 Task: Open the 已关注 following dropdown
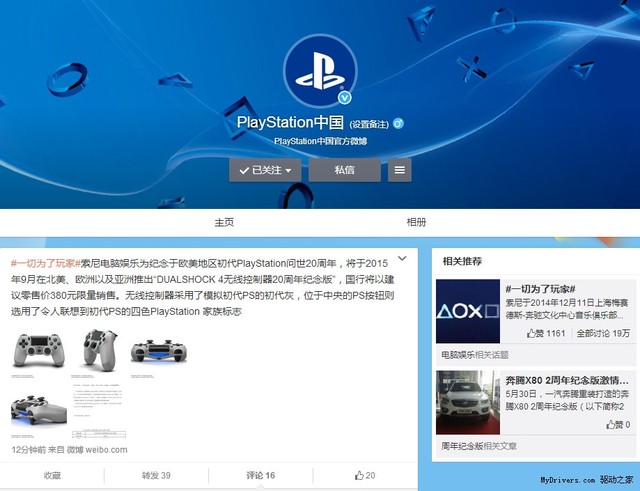click(x=265, y=170)
